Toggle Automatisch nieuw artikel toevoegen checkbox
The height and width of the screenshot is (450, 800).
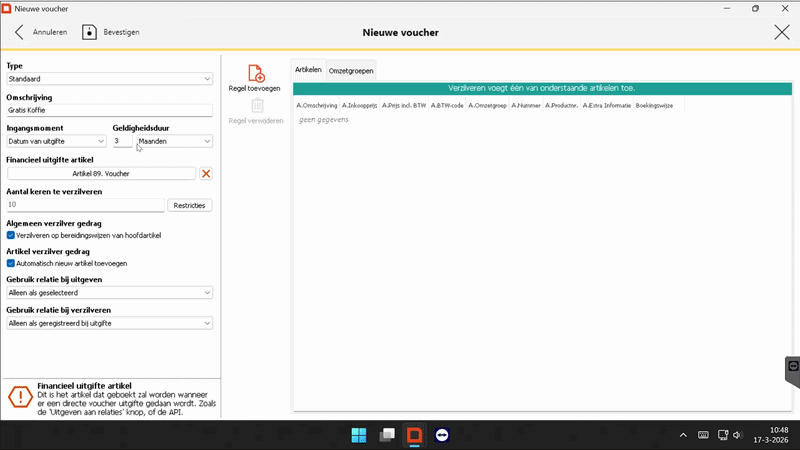(x=11, y=263)
